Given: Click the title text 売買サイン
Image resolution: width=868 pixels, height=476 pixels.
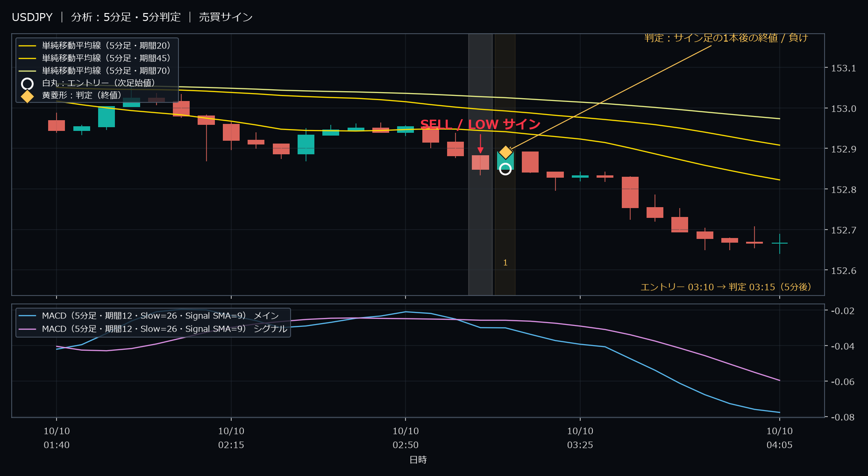Looking at the screenshot, I should (x=226, y=17).
